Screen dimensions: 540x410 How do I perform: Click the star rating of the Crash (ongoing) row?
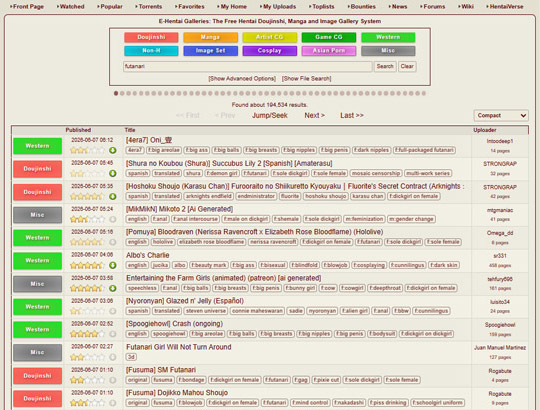87,334
